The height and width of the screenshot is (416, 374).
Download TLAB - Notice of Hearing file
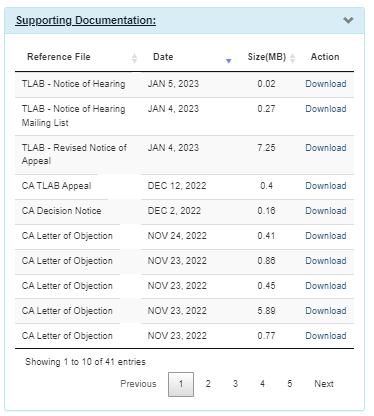pos(326,84)
